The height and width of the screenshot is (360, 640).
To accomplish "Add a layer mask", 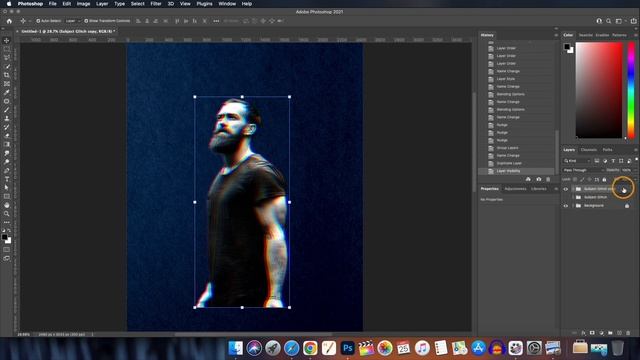I will click(592, 333).
